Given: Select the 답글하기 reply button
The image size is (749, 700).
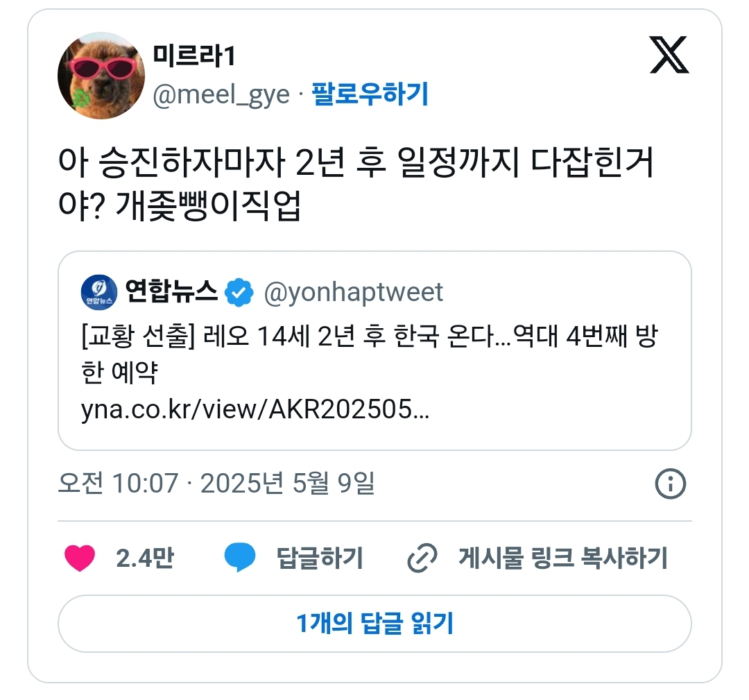Looking at the screenshot, I should pyautogui.click(x=320, y=558).
